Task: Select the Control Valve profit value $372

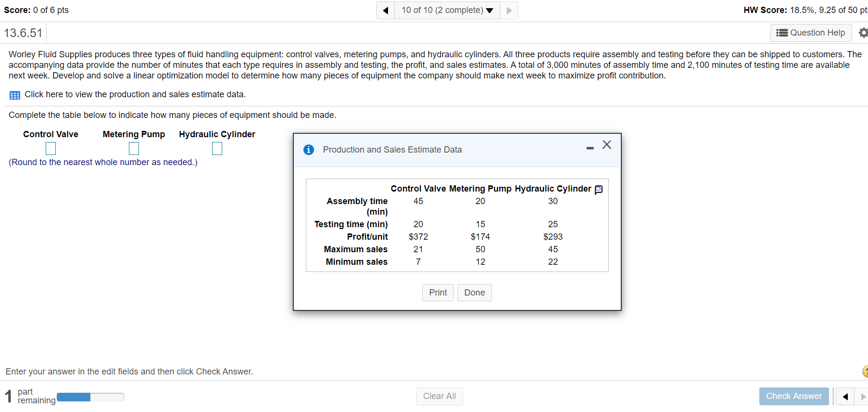Action: [418, 237]
